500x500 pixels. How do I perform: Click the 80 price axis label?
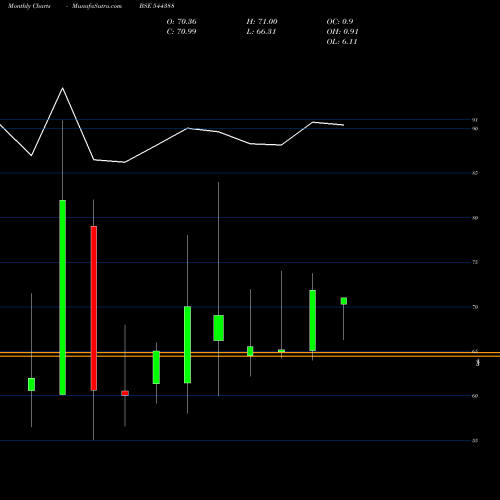coord(475,218)
